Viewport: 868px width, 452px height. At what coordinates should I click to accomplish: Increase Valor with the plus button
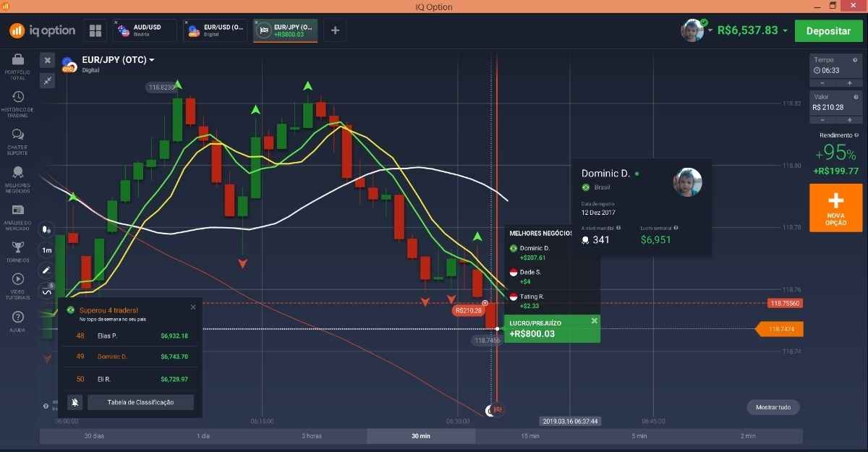pyautogui.click(x=849, y=119)
